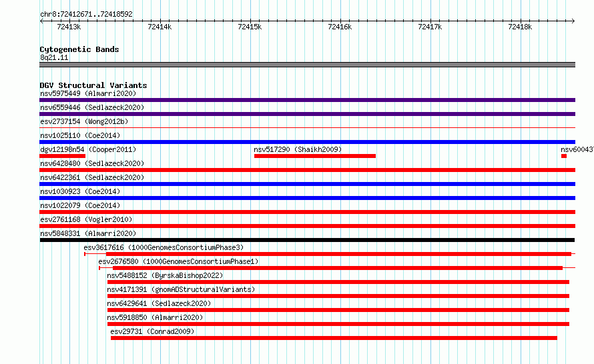The height and width of the screenshot is (364, 594).
Task: Click the 72415k ruler position
Action: [x=250, y=27]
